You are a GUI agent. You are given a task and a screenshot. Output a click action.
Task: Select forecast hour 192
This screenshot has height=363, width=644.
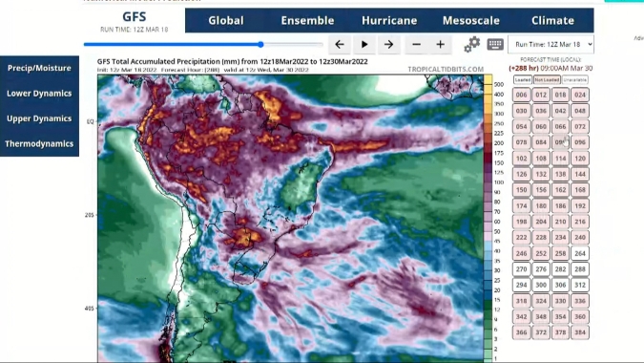[x=580, y=206]
